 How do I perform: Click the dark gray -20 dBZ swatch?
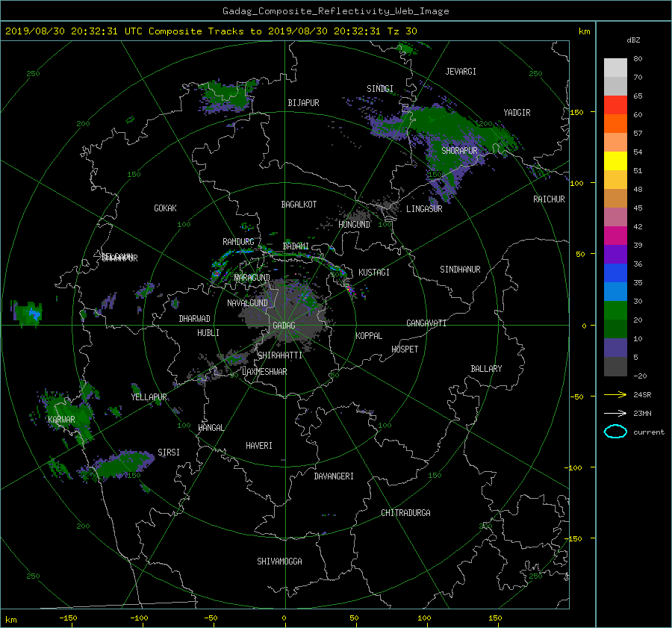tap(615, 367)
